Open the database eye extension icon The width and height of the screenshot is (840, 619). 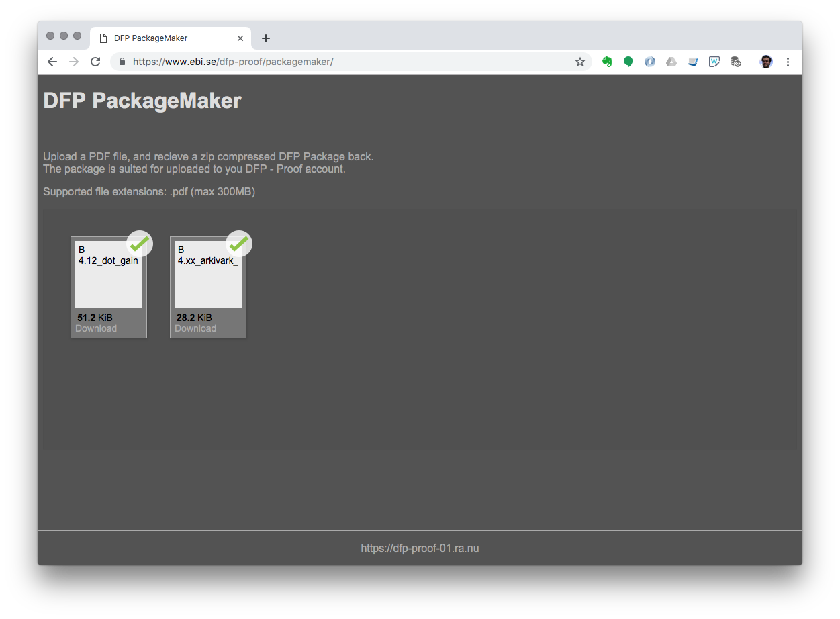(736, 62)
